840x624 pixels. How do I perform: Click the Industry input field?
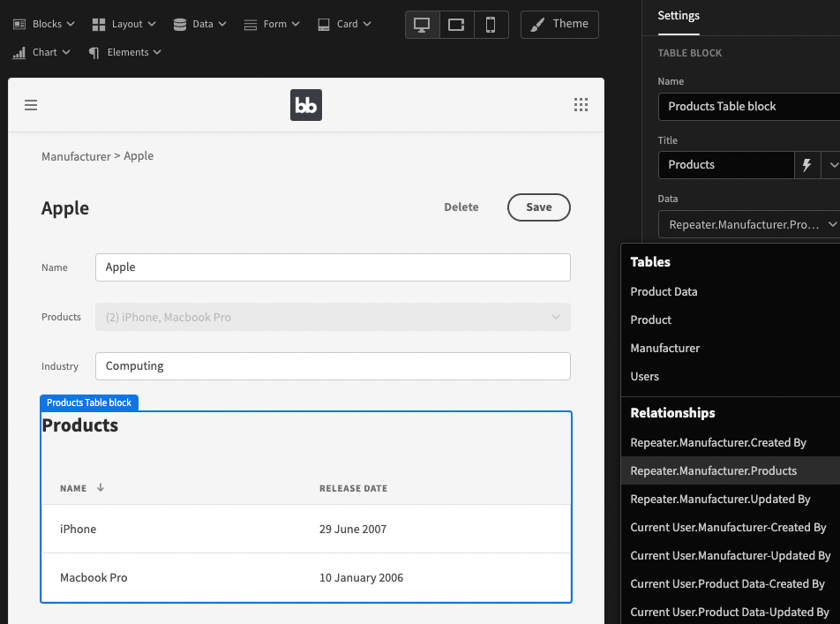[333, 366]
